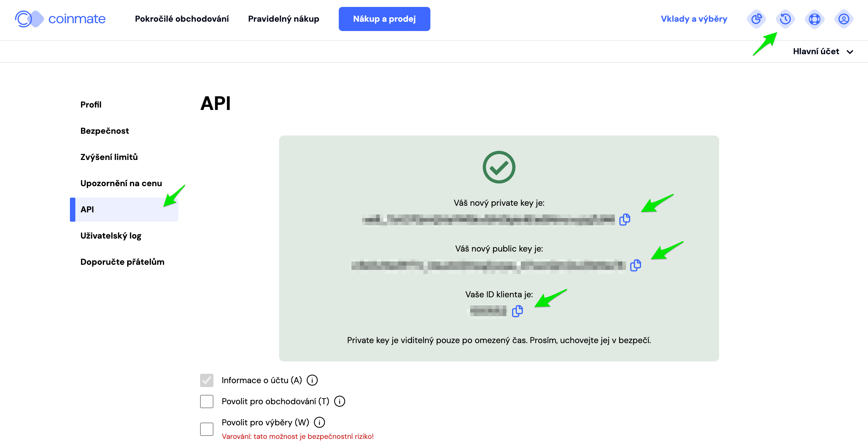Select the API sidebar item
Screen dimensions: 868x447
pyautogui.click(x=124, y=209)
